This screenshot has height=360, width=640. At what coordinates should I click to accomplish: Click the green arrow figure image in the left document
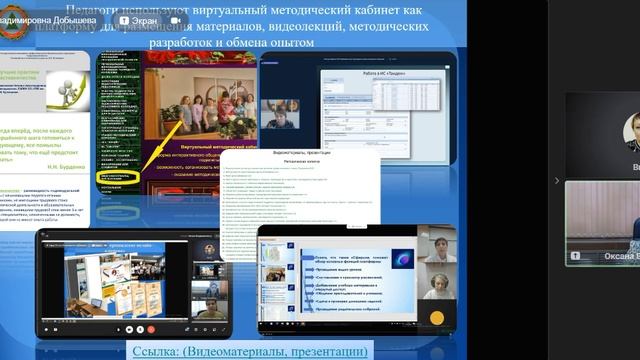click(x=68, y=91)
